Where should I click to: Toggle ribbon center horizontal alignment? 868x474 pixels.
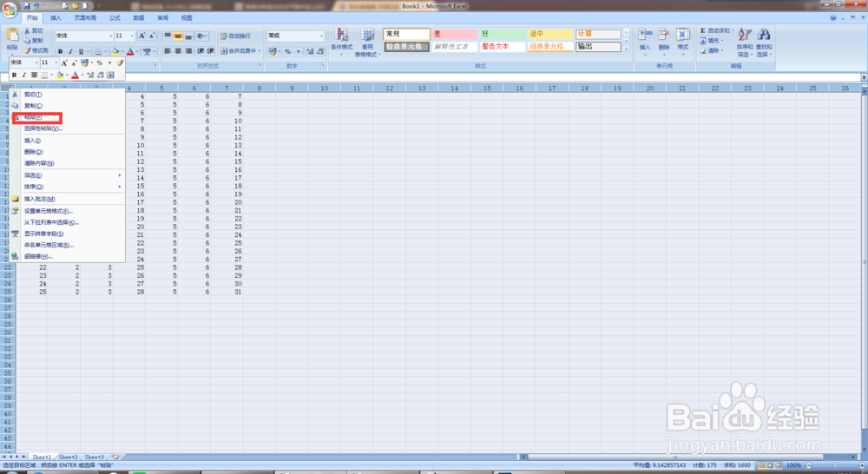tap(178, 51)
